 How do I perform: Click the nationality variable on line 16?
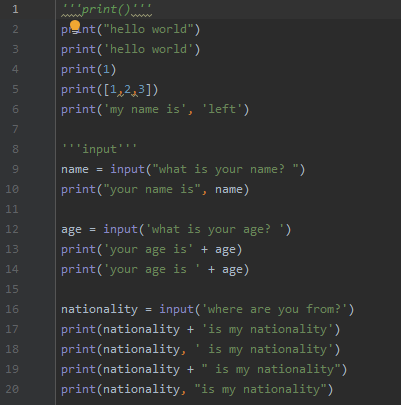click(99, 309)
